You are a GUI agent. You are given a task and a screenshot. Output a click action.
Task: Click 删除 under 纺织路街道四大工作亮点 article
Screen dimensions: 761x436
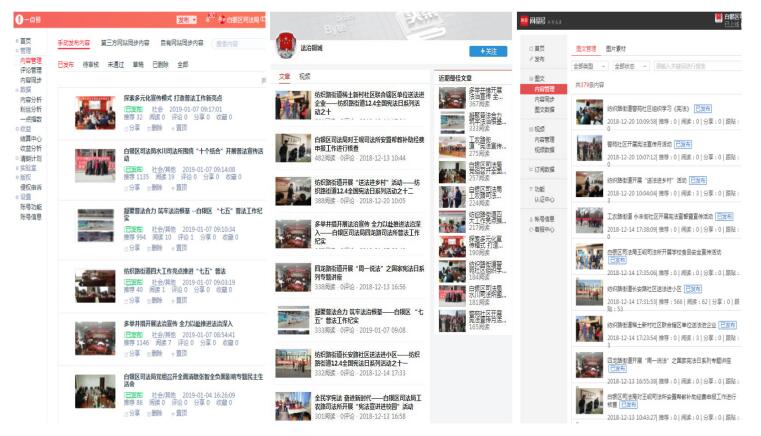154,301
